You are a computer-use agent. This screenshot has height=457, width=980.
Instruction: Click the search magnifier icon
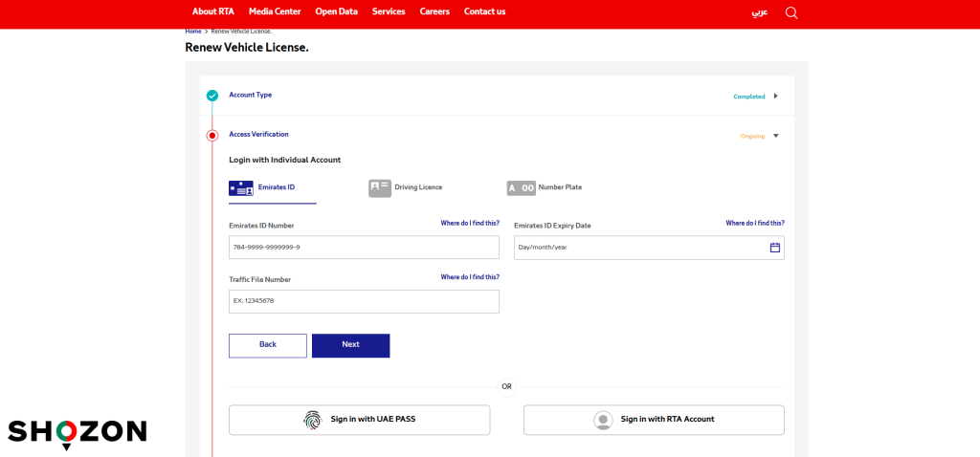pos(791,12)
